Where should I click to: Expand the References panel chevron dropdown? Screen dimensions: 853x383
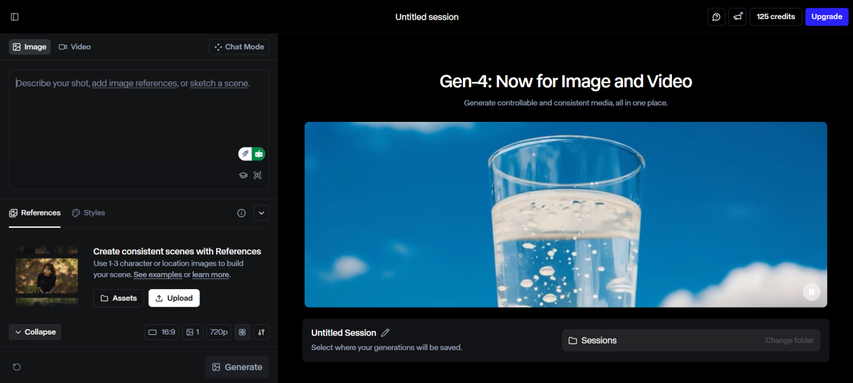tap(261, 213)
